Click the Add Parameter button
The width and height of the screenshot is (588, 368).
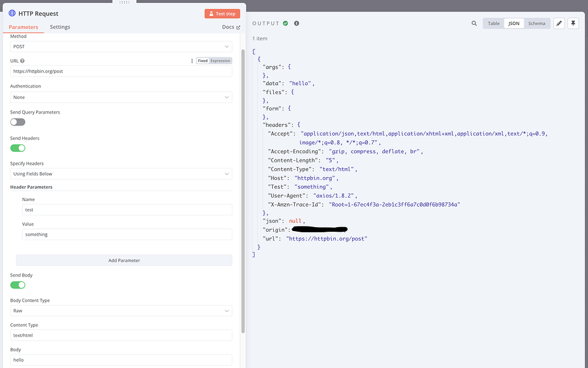click(124, 260)
